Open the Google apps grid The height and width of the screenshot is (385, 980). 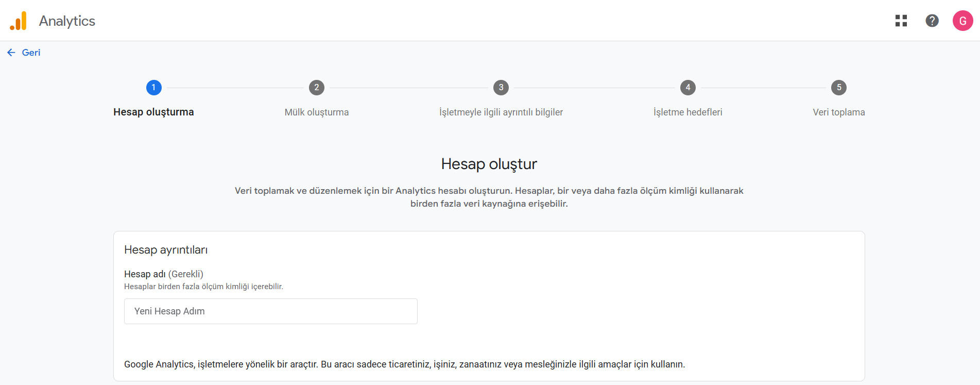coord(901,21)
